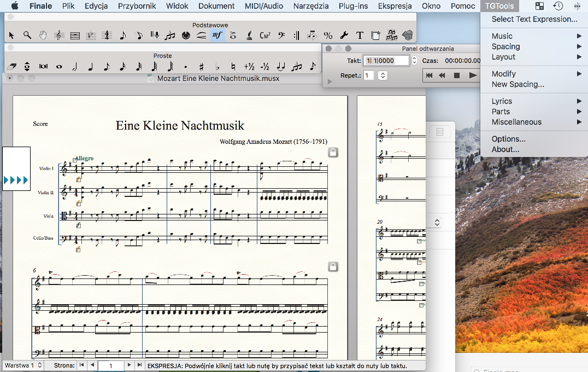Choose the natural accidental
The image size is (588, 372).
(233, 67)
